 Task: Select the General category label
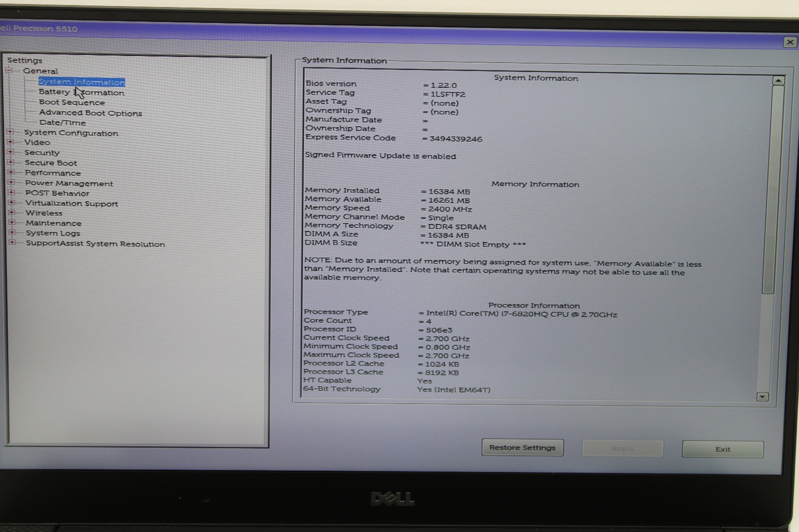pyautogui.click(x=40, y=71)
